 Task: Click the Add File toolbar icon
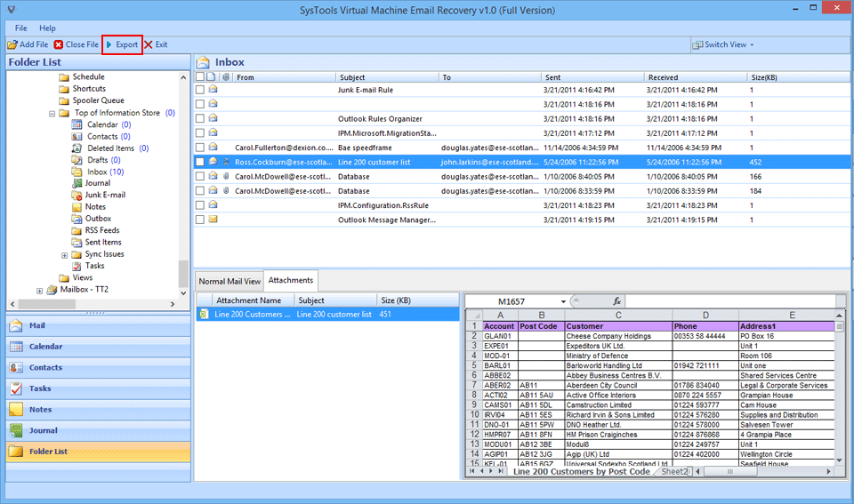tap(12, 44)
